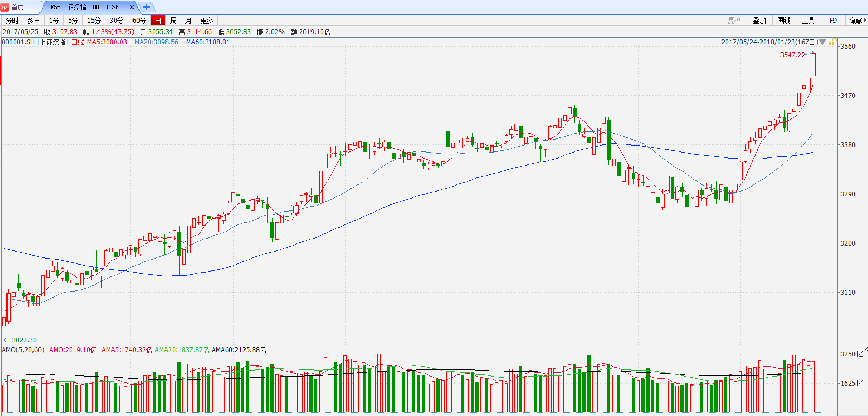The height and width of the screenshot is (416, 868).
Task: Click the MA5:3080.03 indicator label
Action: click(107, 42)
